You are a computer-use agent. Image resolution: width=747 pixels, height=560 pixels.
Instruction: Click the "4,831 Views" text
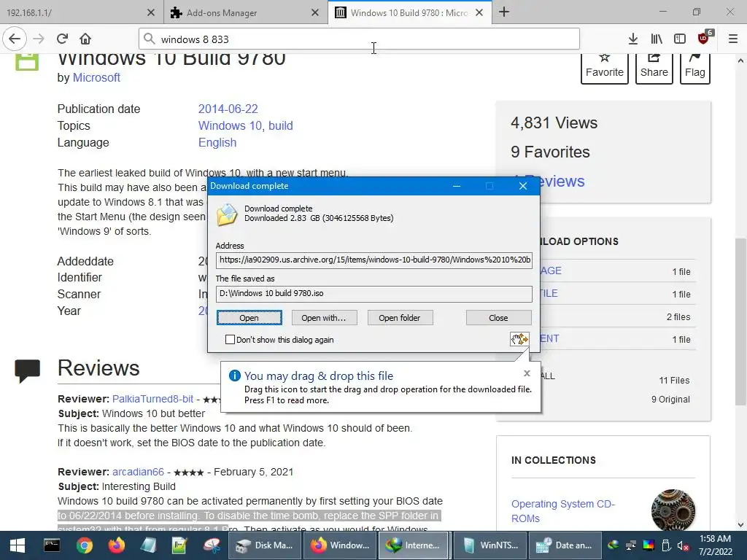coord(554,122)
